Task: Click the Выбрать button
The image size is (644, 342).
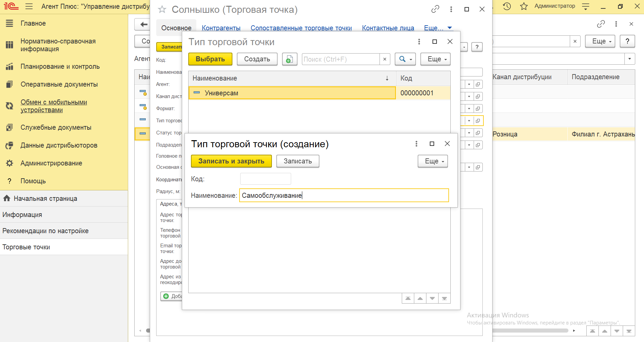Action: pyautogui.click(x=210, y=59)
